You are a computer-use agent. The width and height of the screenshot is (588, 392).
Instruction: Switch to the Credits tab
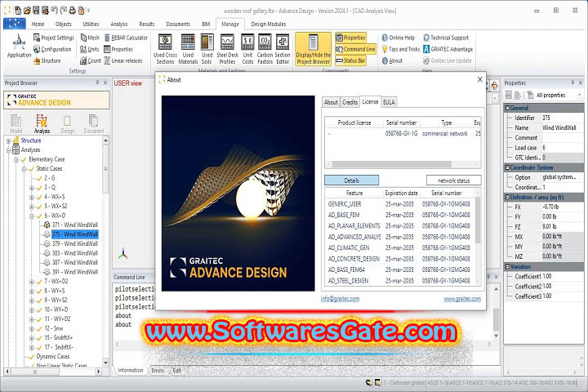point(350,102)
